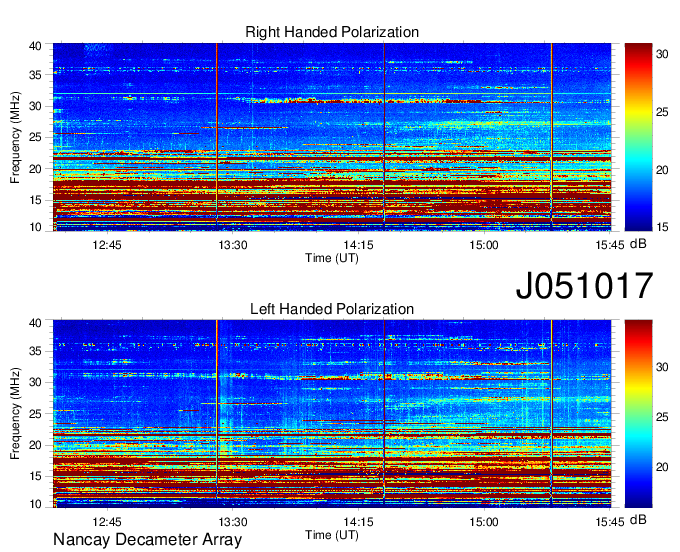This screenshot has height=552, width=680.
Task: Click the Right Handed Polarization spectrogram plot
Action: 332,137
